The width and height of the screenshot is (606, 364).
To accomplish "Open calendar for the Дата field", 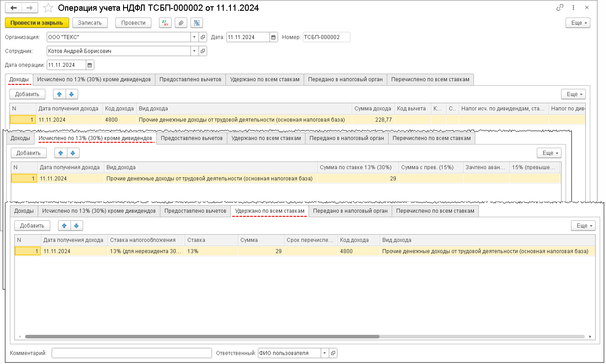I will 274,37.
